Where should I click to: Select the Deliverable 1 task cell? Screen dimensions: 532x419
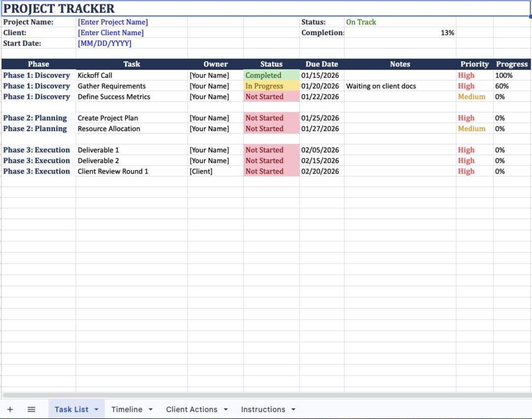[x=132, y=150]
